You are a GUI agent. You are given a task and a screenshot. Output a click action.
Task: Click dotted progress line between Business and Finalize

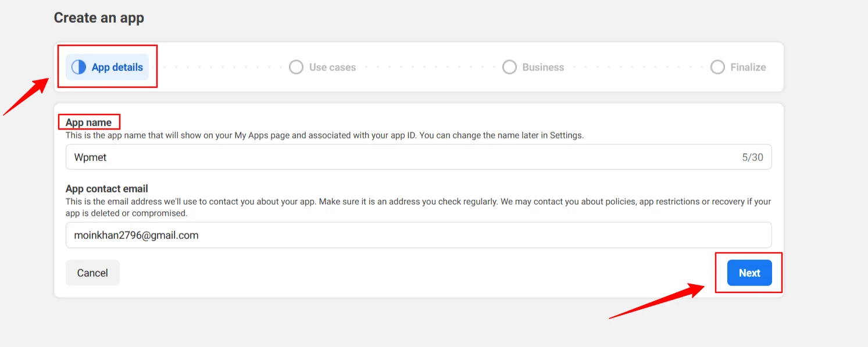tap(637, 67)
